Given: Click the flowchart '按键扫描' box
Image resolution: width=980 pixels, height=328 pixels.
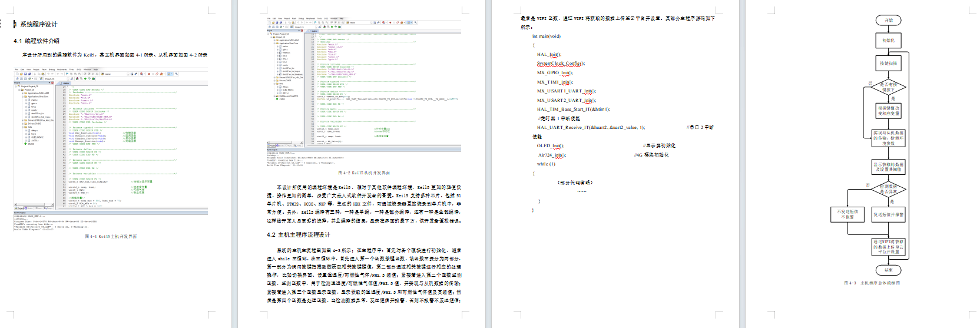Looking at the screenshot, I should tap(888, 63).
